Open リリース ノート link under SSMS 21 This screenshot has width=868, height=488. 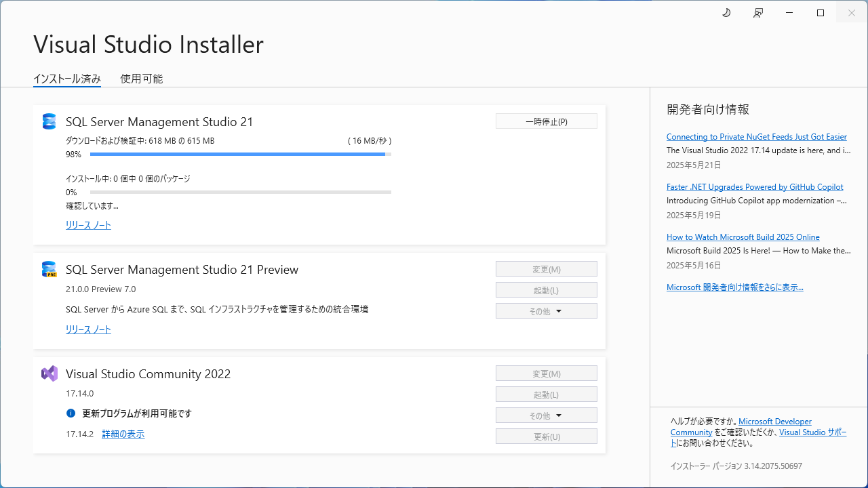click(x=88, y=225)
